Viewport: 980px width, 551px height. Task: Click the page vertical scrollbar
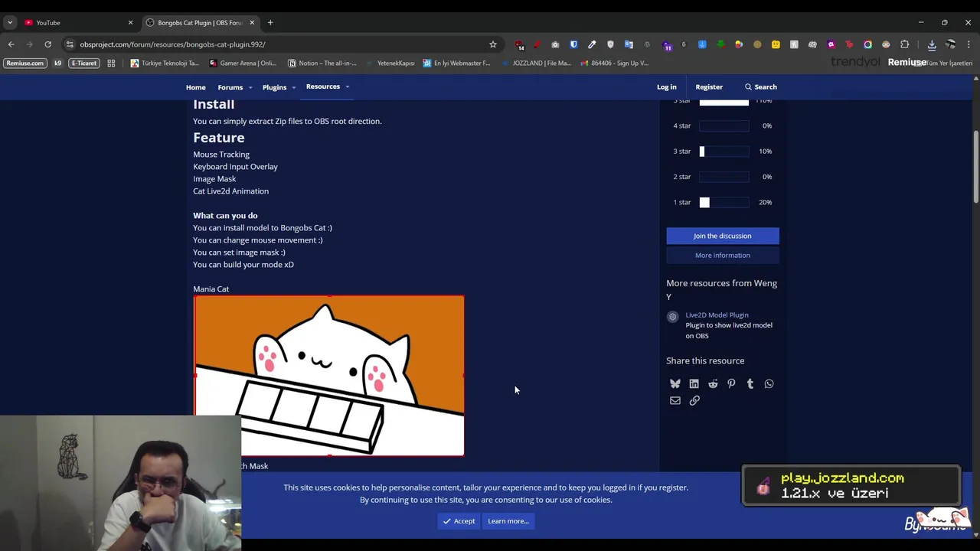(975, 167)
